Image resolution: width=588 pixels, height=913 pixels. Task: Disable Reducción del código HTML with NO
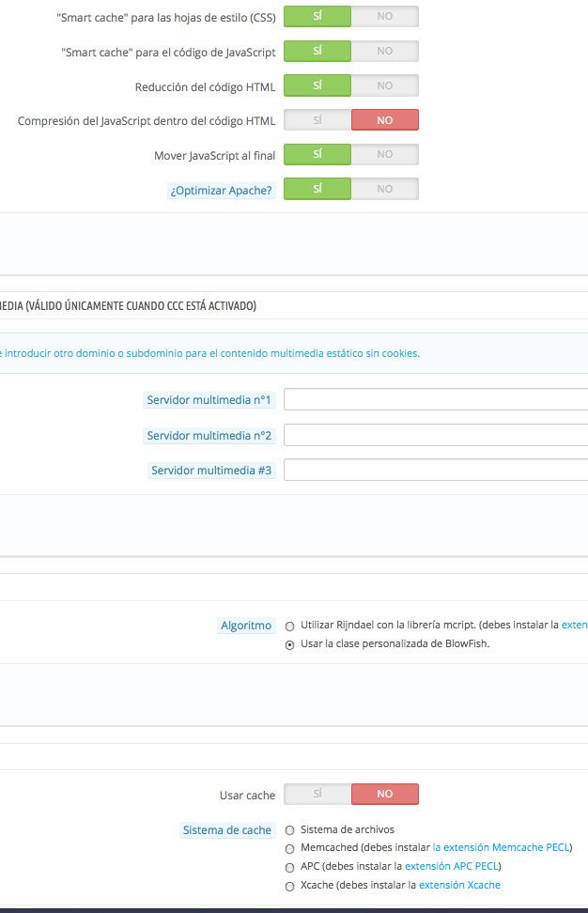click(385, 85)
